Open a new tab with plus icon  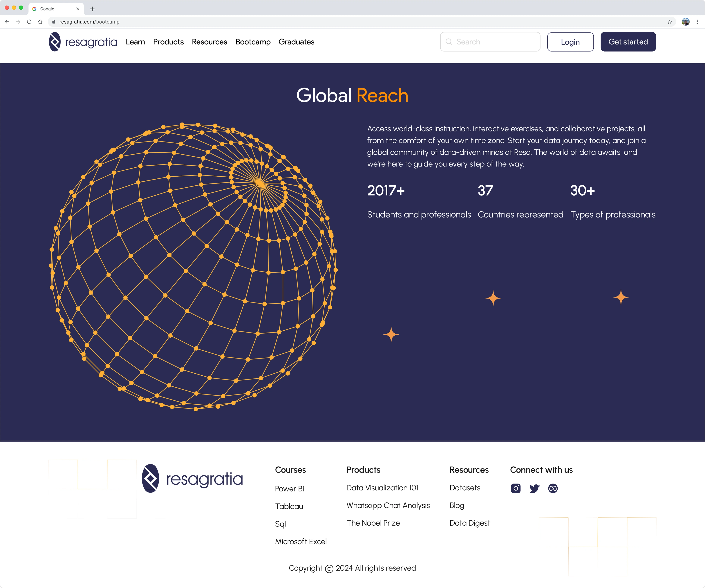click(92, 9)
